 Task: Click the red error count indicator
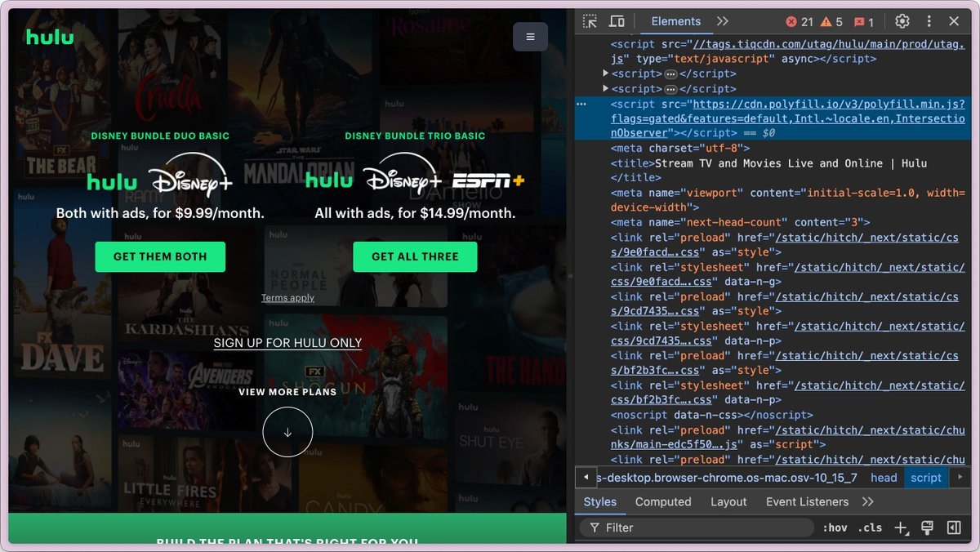click(800, 22)
